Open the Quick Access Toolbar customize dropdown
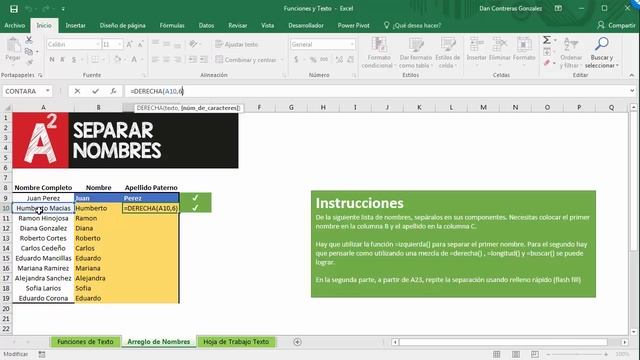 coord(63,9)
